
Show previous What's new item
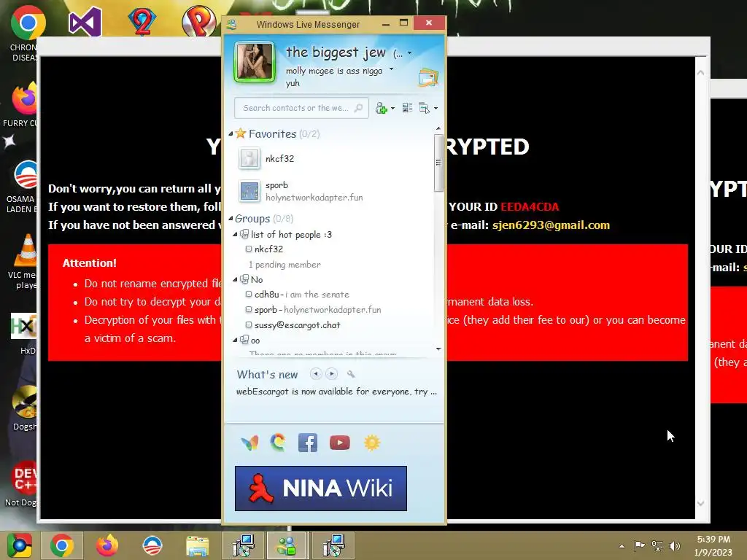pyautogui.click(x=315, y=374)
